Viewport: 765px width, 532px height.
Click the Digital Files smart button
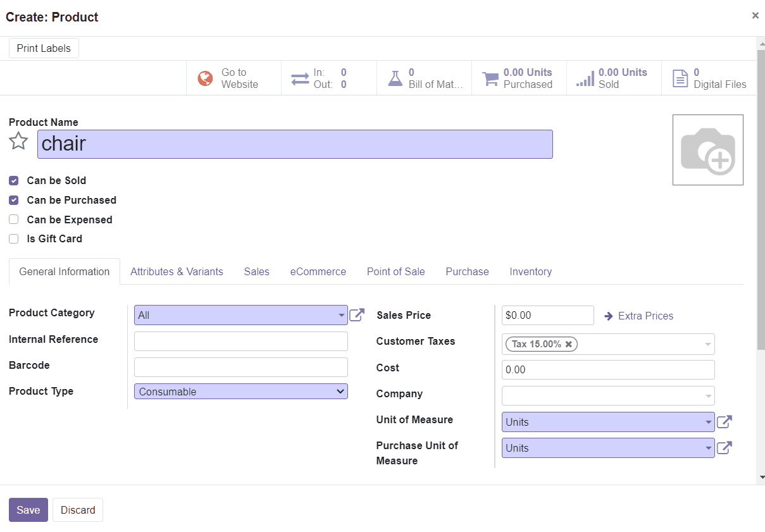click(708, 78)
